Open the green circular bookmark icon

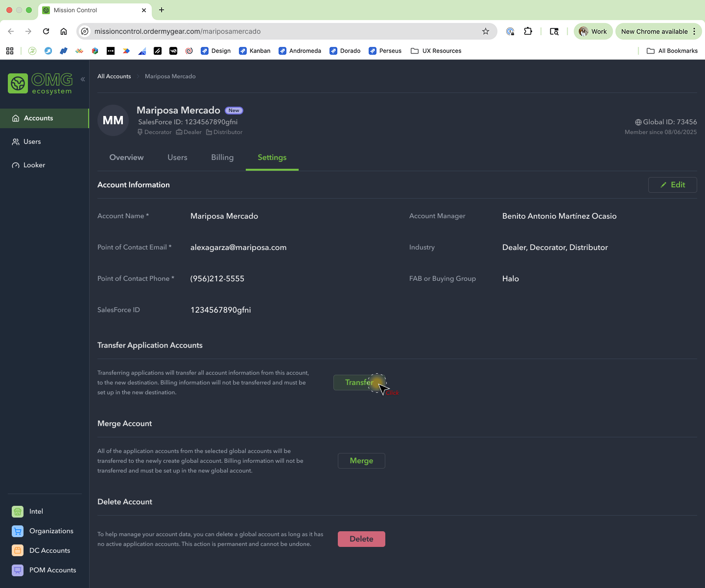point(32,51)
